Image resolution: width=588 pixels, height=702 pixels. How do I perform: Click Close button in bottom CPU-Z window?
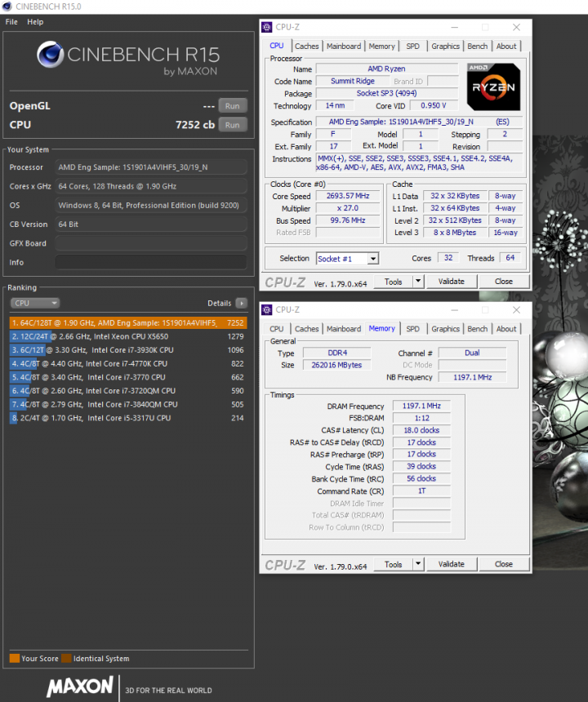(504, 564)
